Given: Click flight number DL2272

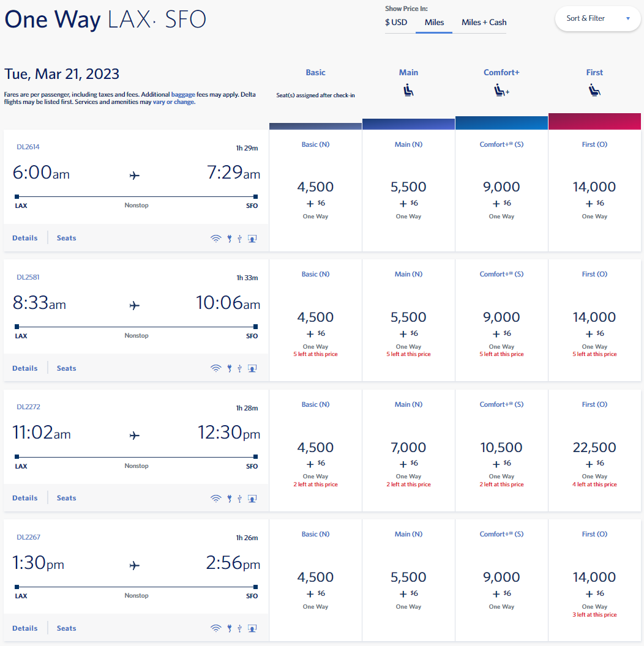Looking at the screenshot, I should point(28,407).
